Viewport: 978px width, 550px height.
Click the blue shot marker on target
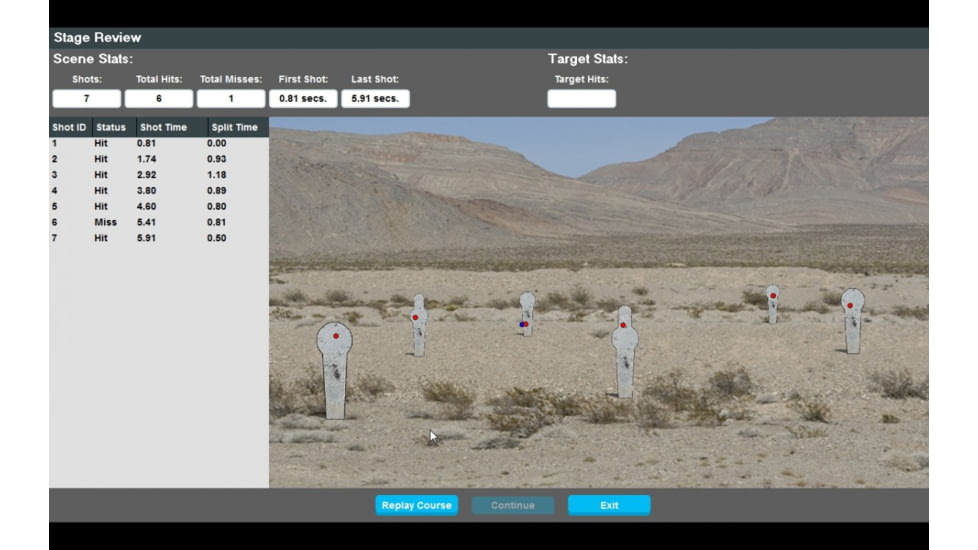coord(521,325)
